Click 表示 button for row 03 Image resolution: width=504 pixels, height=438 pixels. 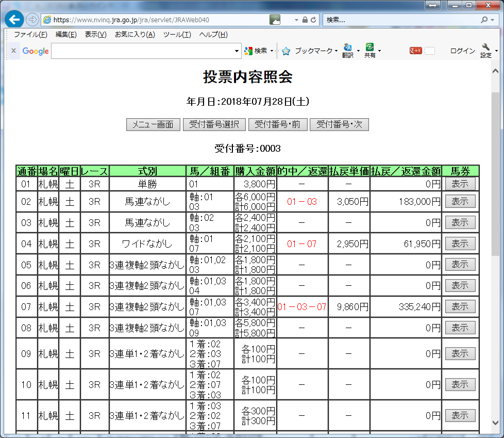tap(460, 222)
